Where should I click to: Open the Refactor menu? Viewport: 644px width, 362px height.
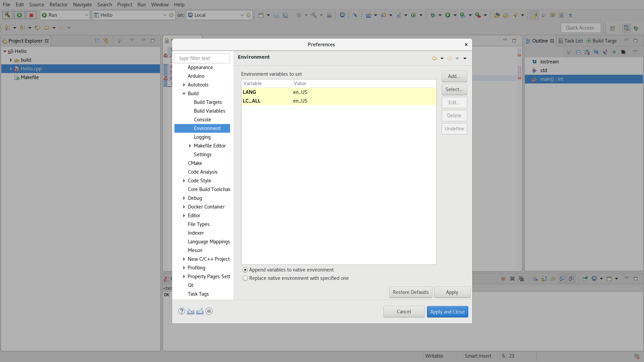pyautogui.click(x=58, y=5)
